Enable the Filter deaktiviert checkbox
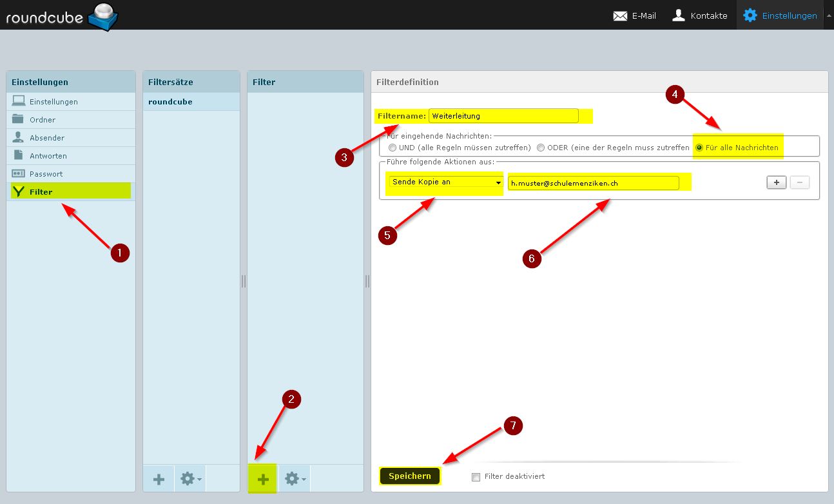This screenshot has width=834, height=504. 476,477
